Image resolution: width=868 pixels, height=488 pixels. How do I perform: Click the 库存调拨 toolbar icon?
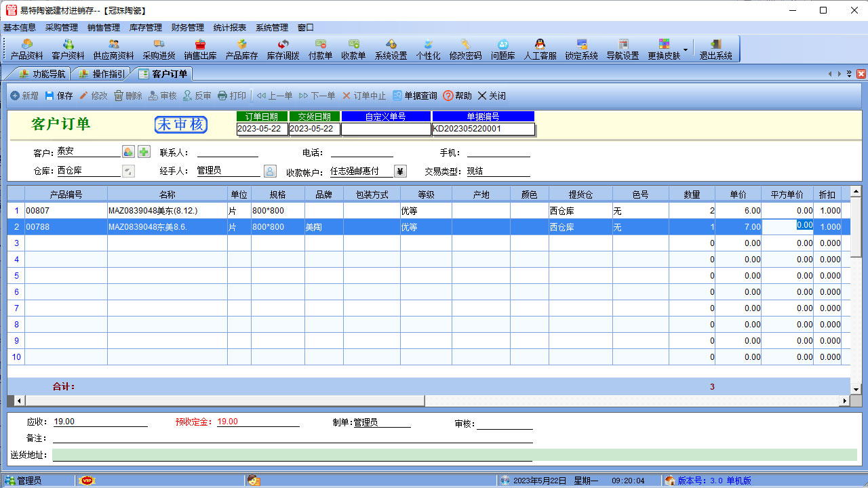(x=283, y=49)
